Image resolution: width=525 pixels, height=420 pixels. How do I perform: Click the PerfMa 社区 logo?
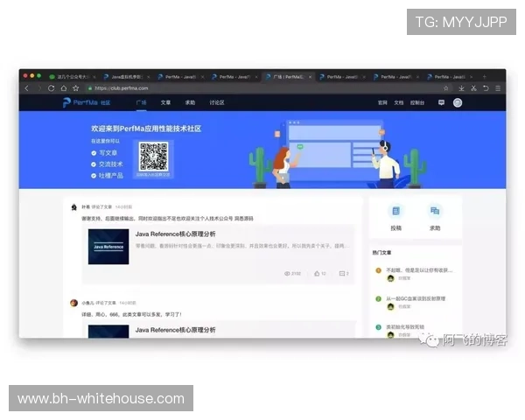87,102
